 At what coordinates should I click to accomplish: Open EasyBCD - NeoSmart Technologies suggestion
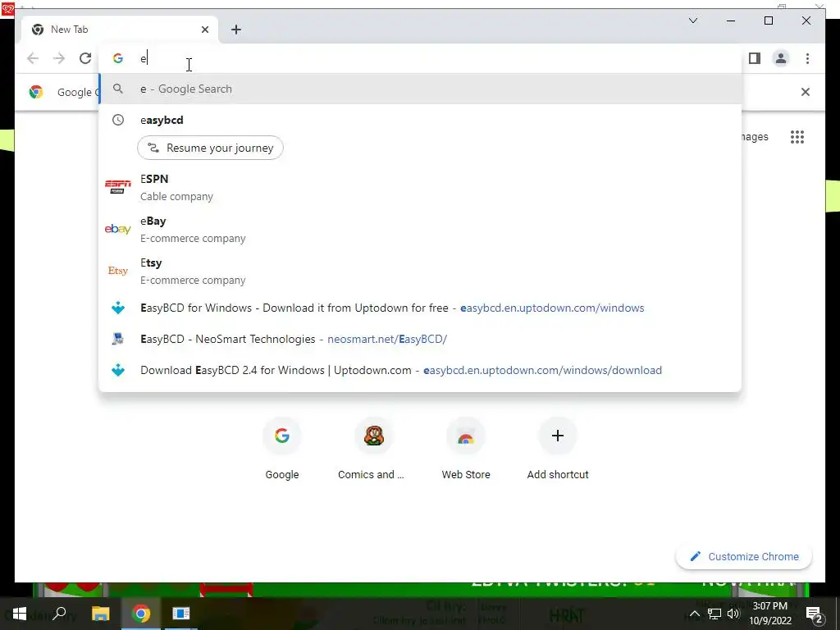420,339
